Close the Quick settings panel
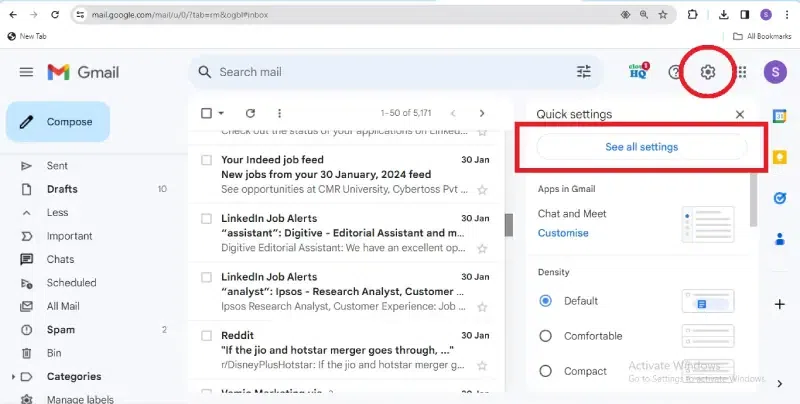 740,114
